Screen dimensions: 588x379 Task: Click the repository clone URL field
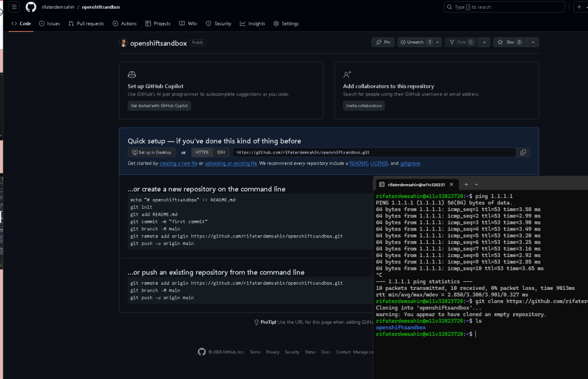pos(374,152)
